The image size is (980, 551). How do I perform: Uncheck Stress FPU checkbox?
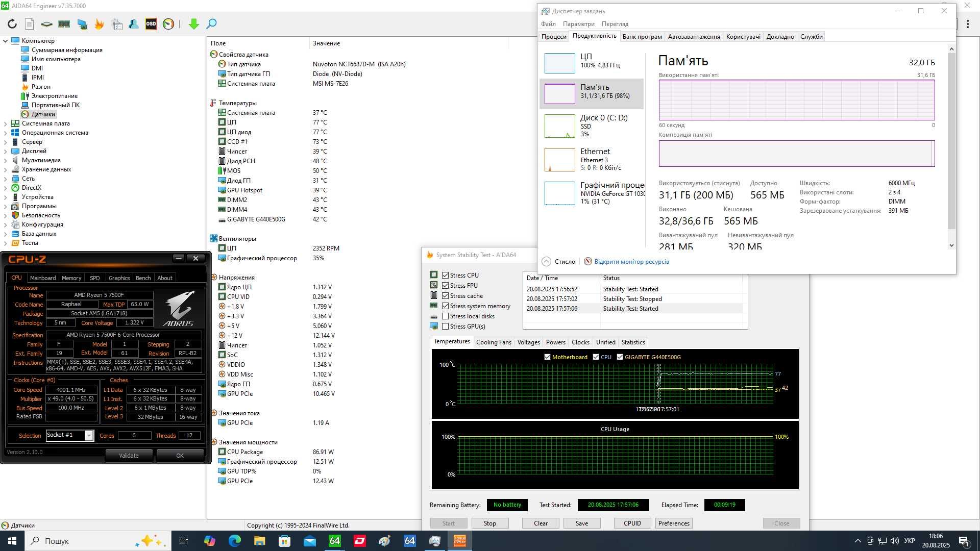(445, 286)
